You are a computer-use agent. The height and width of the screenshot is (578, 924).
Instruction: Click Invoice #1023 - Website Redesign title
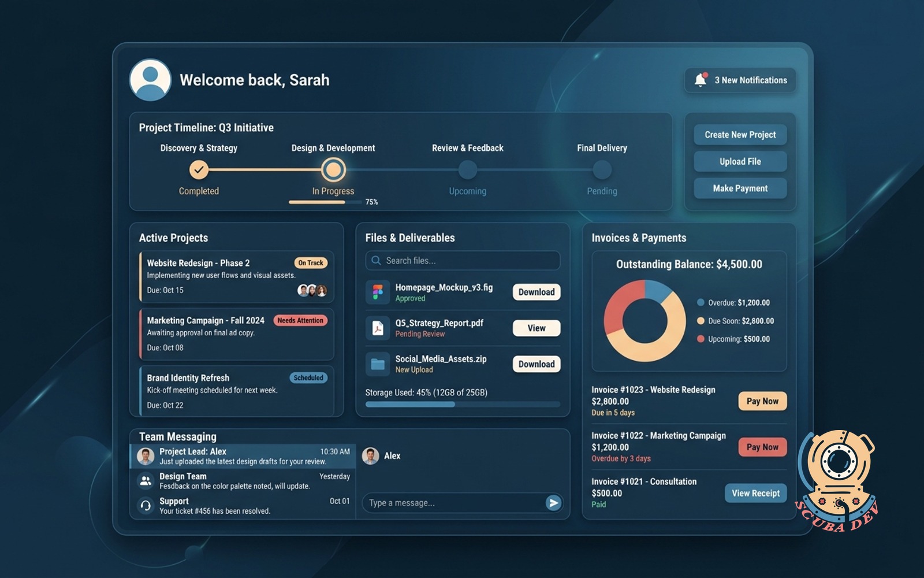click(x=653, y=390)
